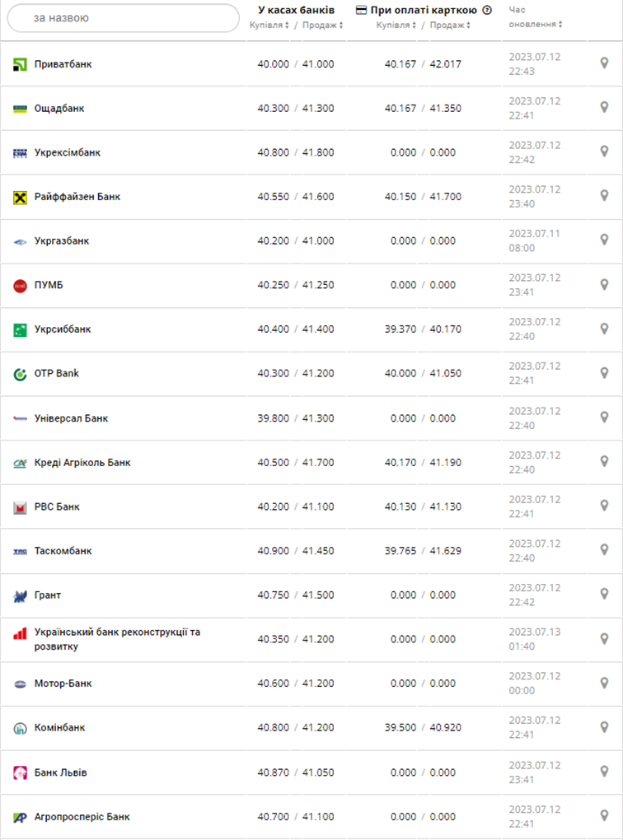Viewport: 623px width, 840px height.
Task: Click the Укрсиббанк logo icon
Action: click(x=21, y=329)
